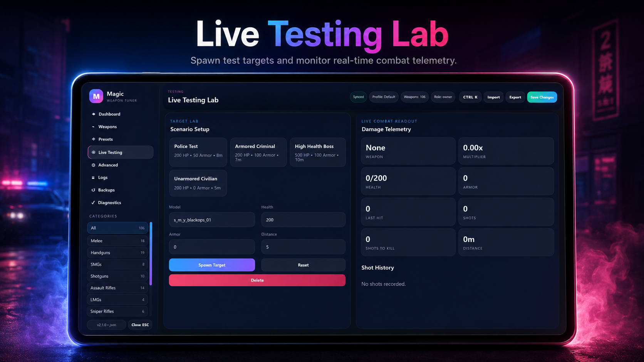Select the LMGs category

[x=117, y=300]
